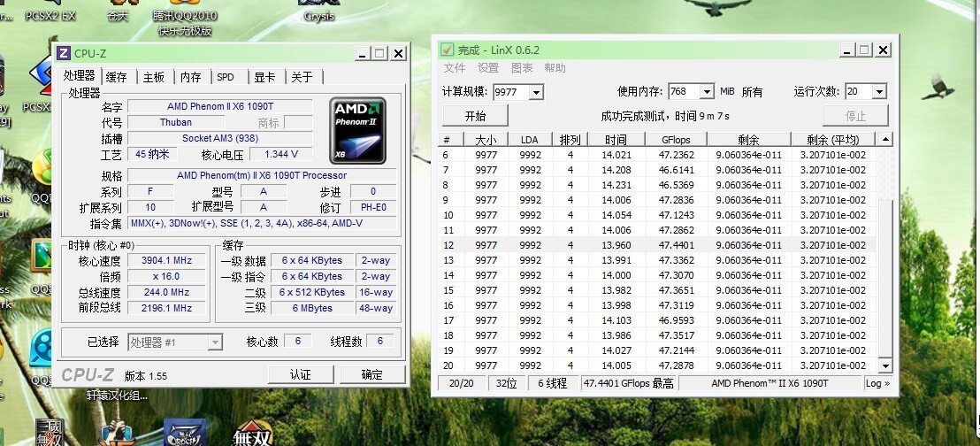Image resolution: width=980 pixels, height=446 pixels.
Task: Switch to the 缓存 tab in CPU-Z
Action: [116, 77]
